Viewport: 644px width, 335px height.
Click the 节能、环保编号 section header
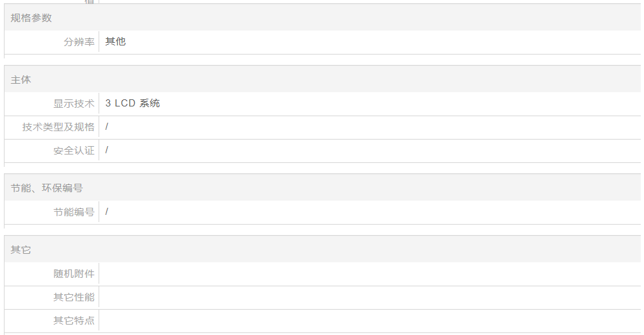[47, 188]
